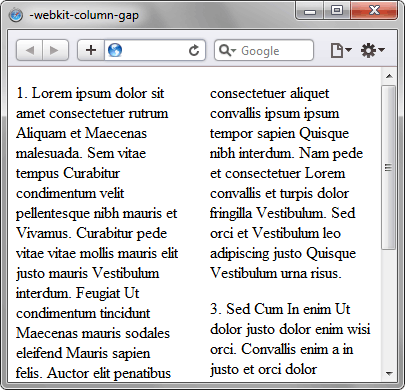This screenshot has height=390, width=405.
Task: Click the text "1. Lorem ipsum dolor sit"
Action: [x=90, y=94]
